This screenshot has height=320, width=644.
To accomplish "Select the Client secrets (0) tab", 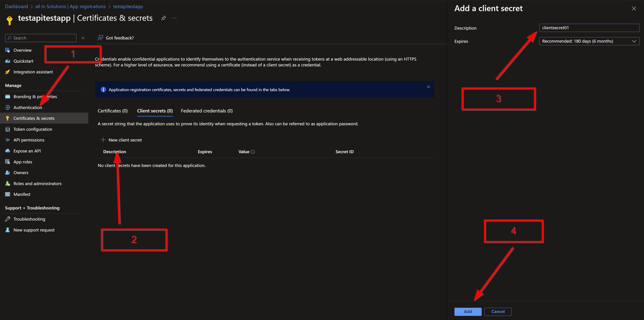I will pos(155,111).
